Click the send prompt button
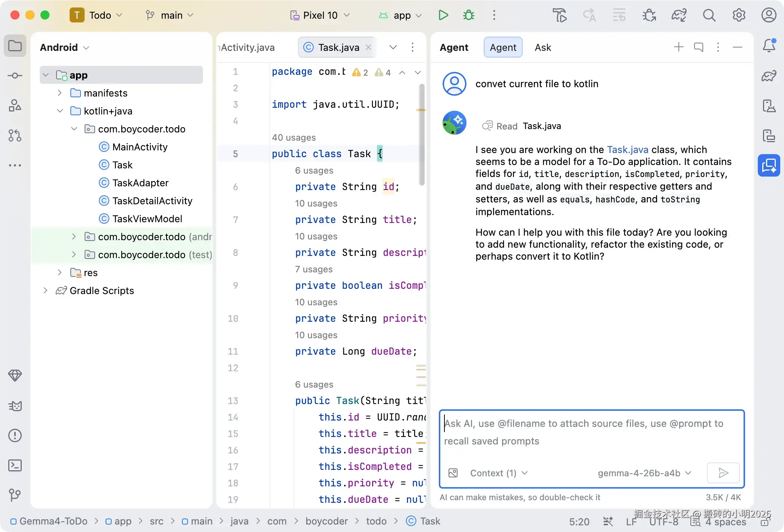Screen dimensions: 784x532 click(x=723, y=473)
